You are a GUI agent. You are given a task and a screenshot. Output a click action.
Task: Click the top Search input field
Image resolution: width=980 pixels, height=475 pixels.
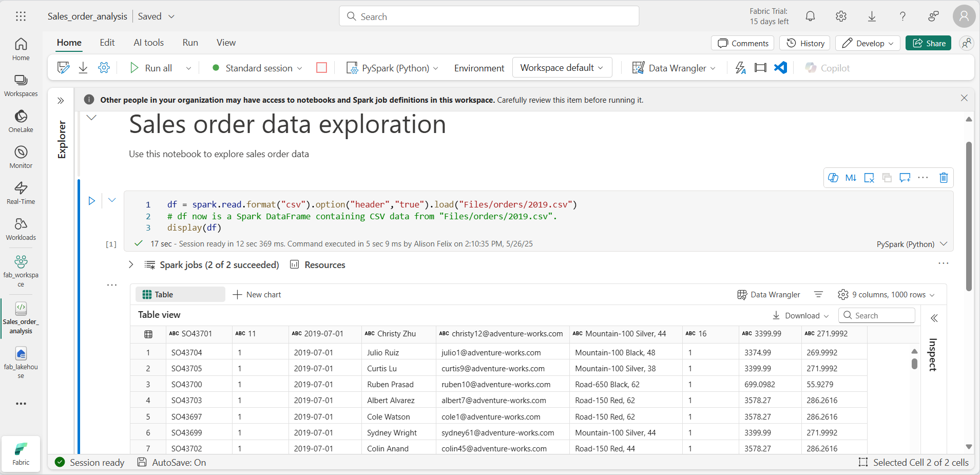[x=489, y=16]
